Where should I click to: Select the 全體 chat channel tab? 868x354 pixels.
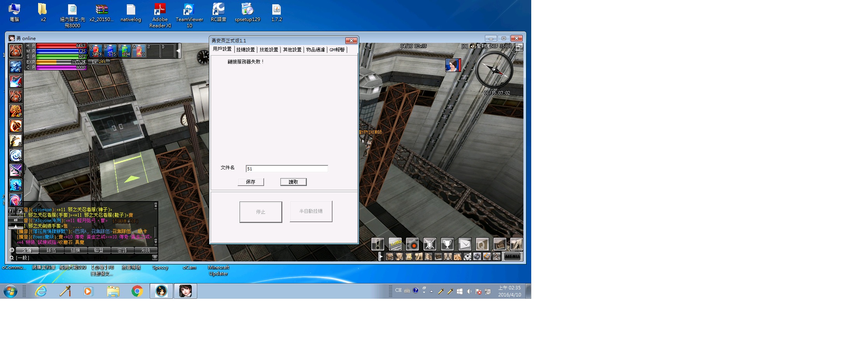pyautogui.click(x=27, y=251)
